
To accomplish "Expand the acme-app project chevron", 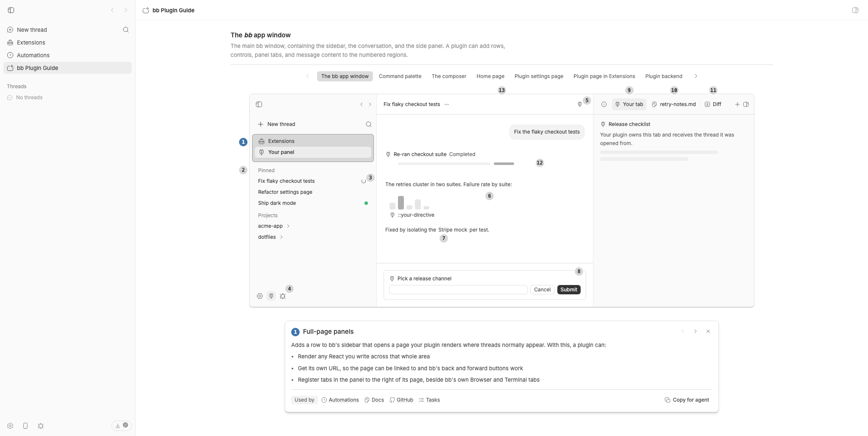I will [x=288, y=226].
